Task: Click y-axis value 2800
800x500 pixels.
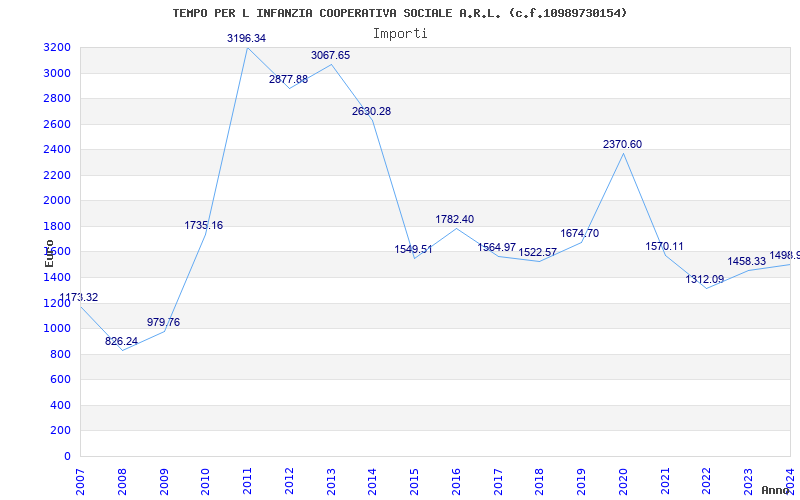Action: click(57, 98)
